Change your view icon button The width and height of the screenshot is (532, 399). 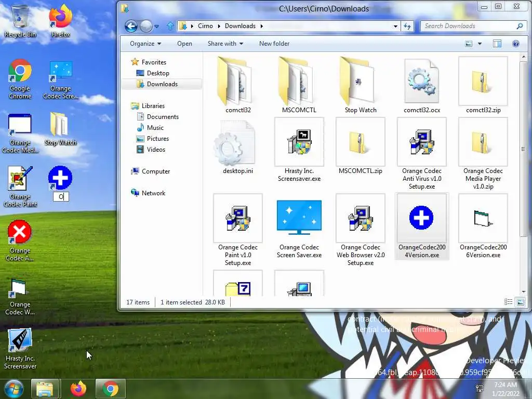469,44
